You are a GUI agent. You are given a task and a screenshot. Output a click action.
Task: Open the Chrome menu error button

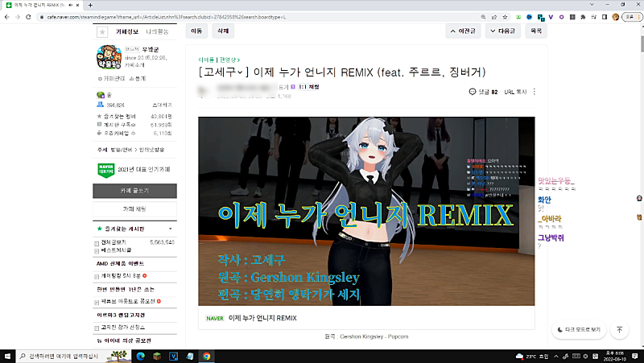(x=631, y=17)
